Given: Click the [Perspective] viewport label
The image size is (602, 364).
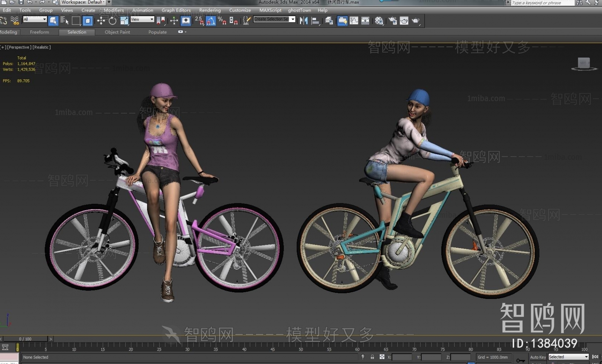Looking at the screenshot, I should (x=19, y=47).
